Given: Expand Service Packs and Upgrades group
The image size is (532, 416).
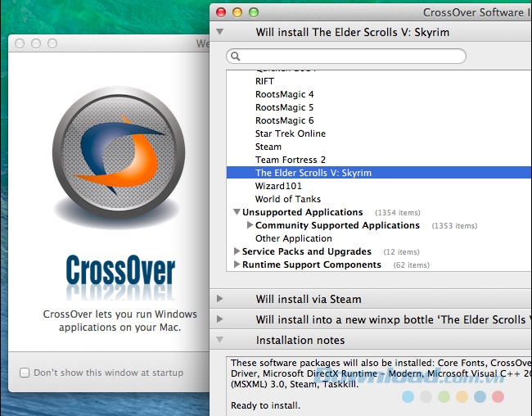Looking at the screenshot, I should point(237,251).
